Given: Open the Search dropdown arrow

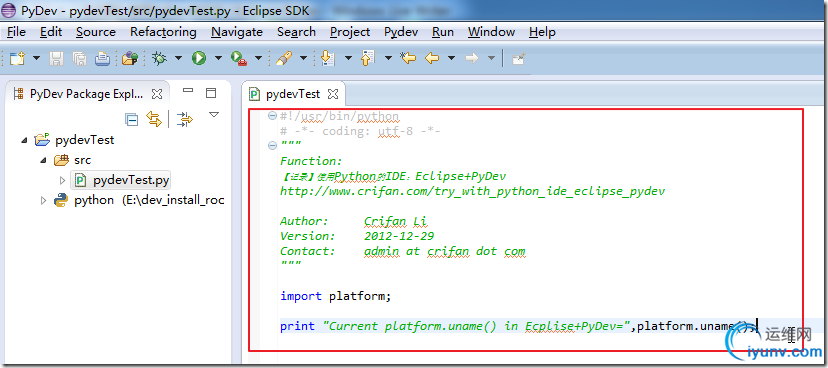Looking at the screenshot, I should click(304, 59).
